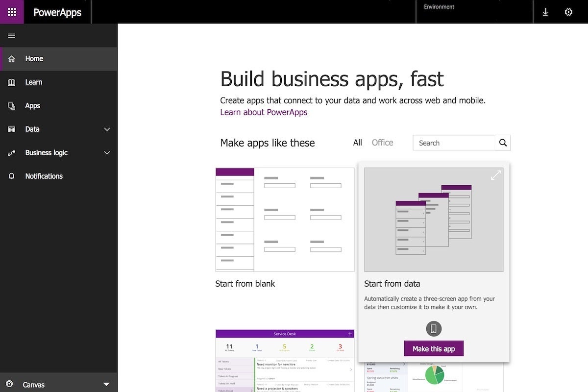This screenshot has width=588, height=392.
Task: Open Notifications in sidebar
Action: 59,176
